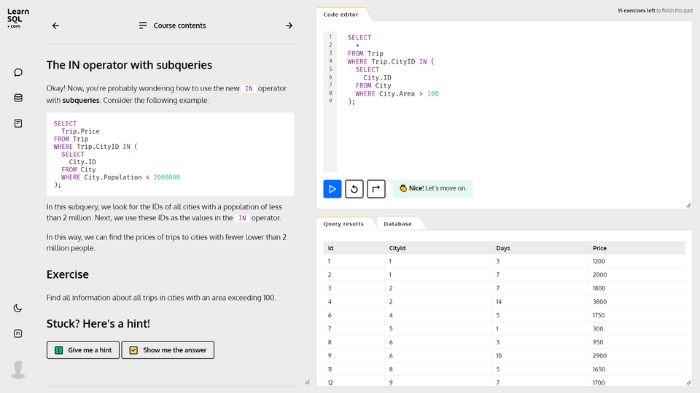Open the notes icon in sidebar
This screenshot has height=393, width=700.
18,123
